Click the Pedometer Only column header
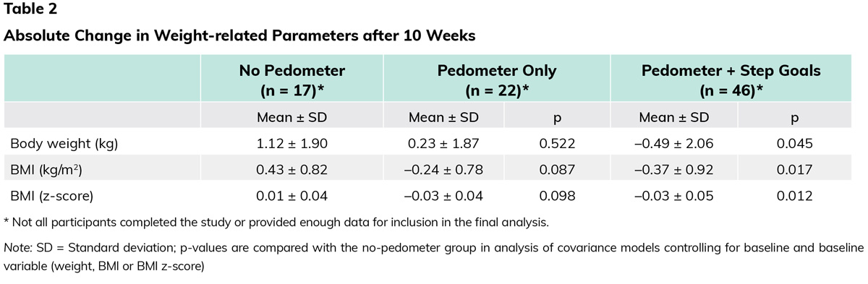 (496, 80)
